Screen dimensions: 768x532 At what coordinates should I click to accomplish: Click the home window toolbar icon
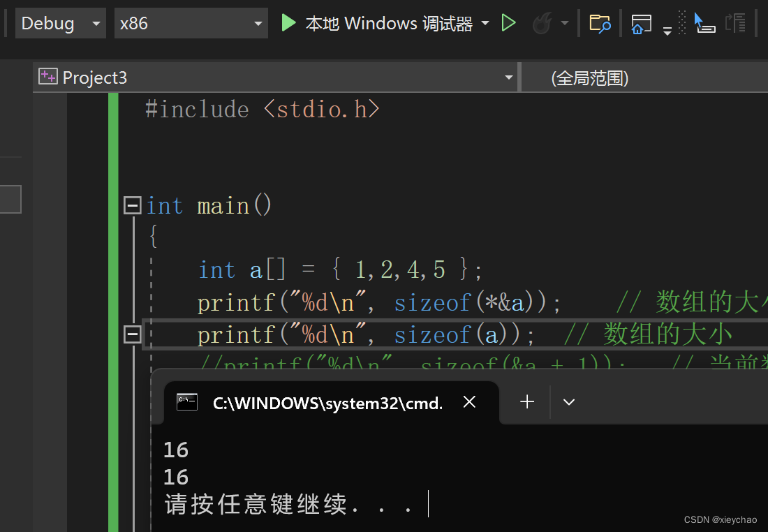640,23
